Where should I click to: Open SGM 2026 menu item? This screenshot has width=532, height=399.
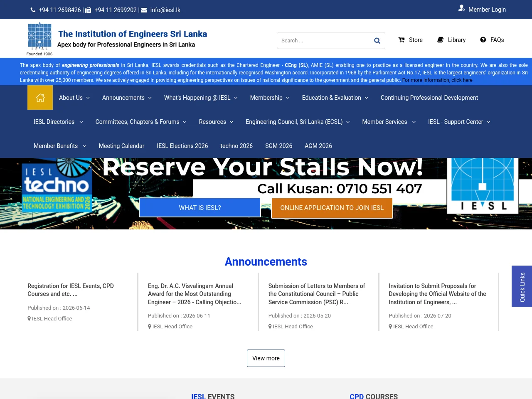point(278,146)
